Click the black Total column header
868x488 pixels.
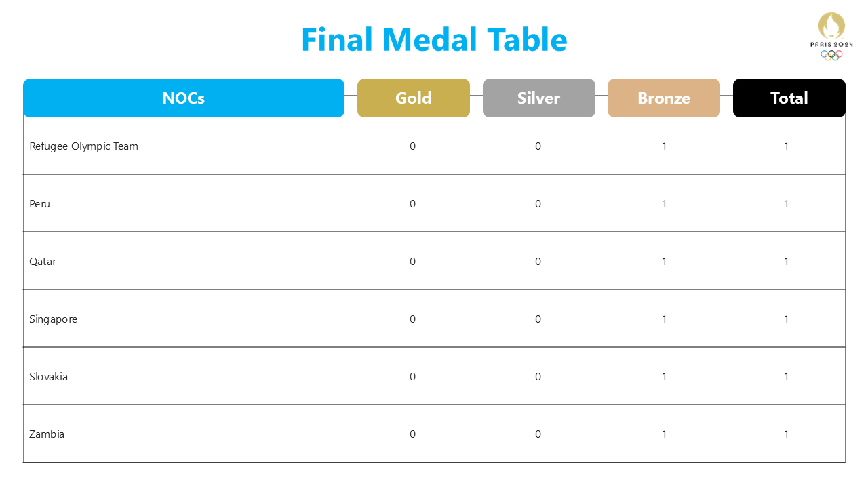pyautogui.click(x=789, y=98)
